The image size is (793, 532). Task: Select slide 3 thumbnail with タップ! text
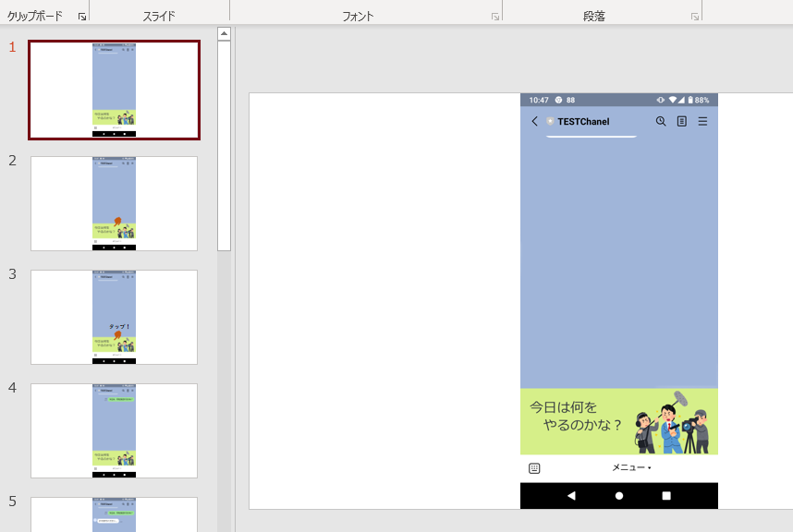coord(115,318)
